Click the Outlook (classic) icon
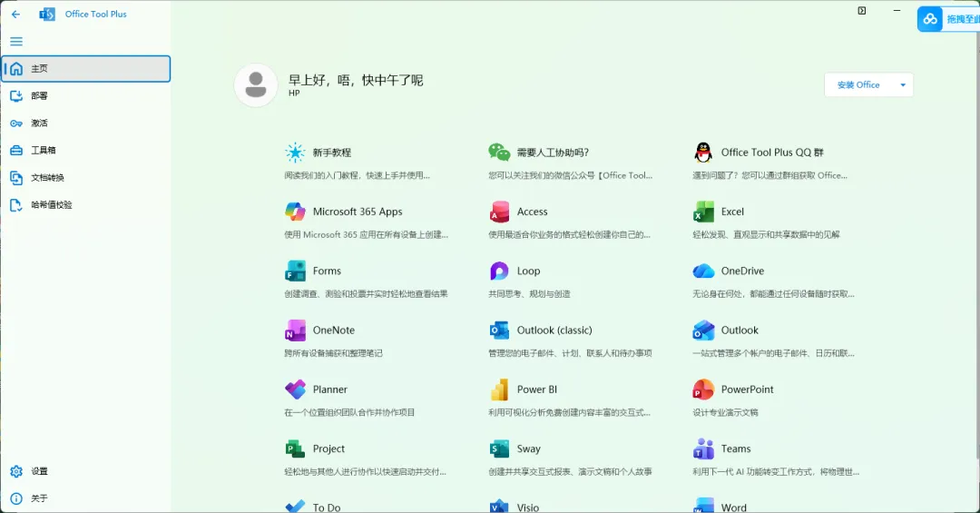This screenshot has width=980, height=513. (499, 330)
